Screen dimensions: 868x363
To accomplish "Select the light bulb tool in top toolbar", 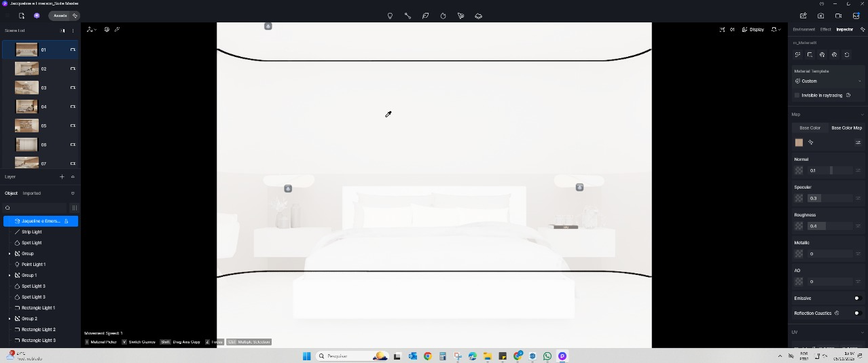I will (x=390, y=16).
